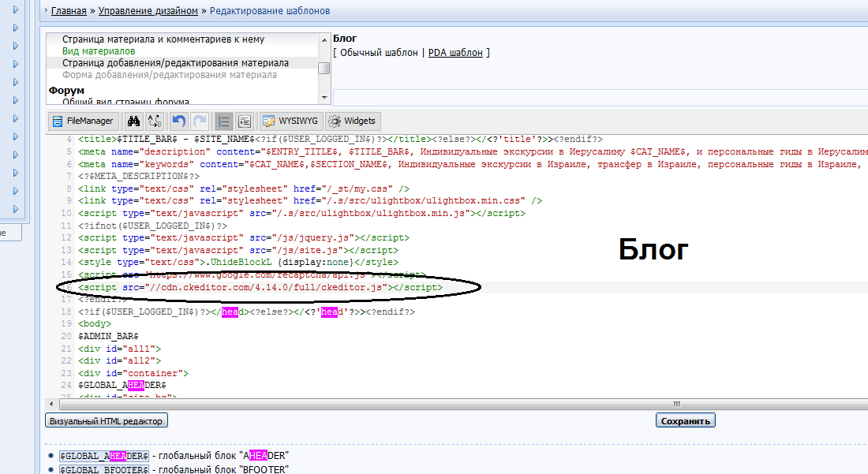Click the ulightbox.min.js script line
This screenshot has width=868, height=474.
pos(301,214)
